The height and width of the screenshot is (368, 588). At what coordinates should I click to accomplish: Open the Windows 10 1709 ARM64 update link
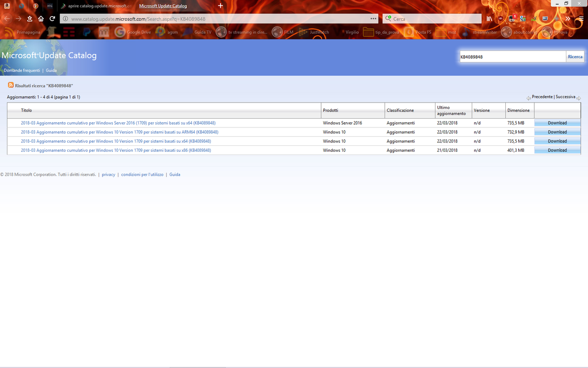(x=119, y=132)
